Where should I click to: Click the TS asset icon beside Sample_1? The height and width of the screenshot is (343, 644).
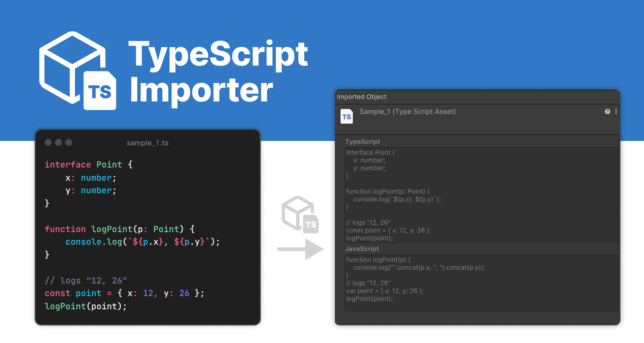[347, 116]
